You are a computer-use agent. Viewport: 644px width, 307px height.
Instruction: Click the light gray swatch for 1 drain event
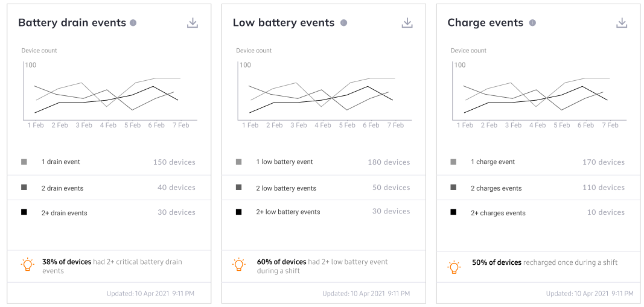(24, 162)
